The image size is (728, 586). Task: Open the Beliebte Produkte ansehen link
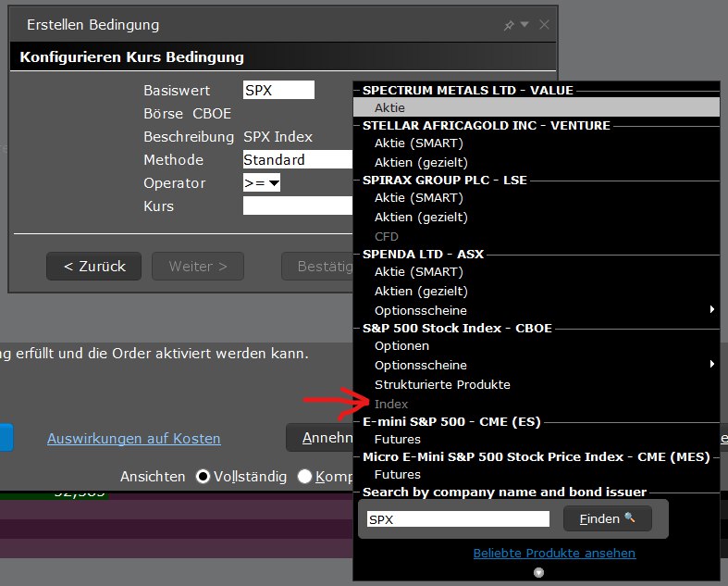coord(554,553)
